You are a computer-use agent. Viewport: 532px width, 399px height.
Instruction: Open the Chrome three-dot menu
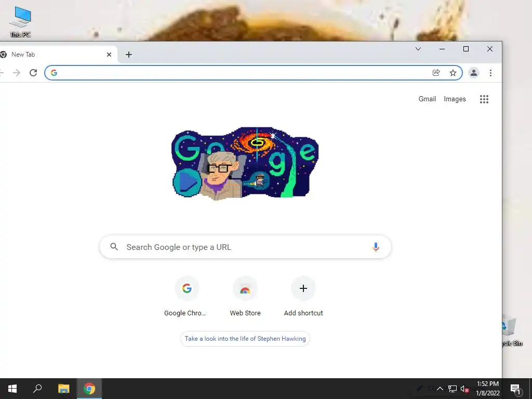(x=490, y=73)
